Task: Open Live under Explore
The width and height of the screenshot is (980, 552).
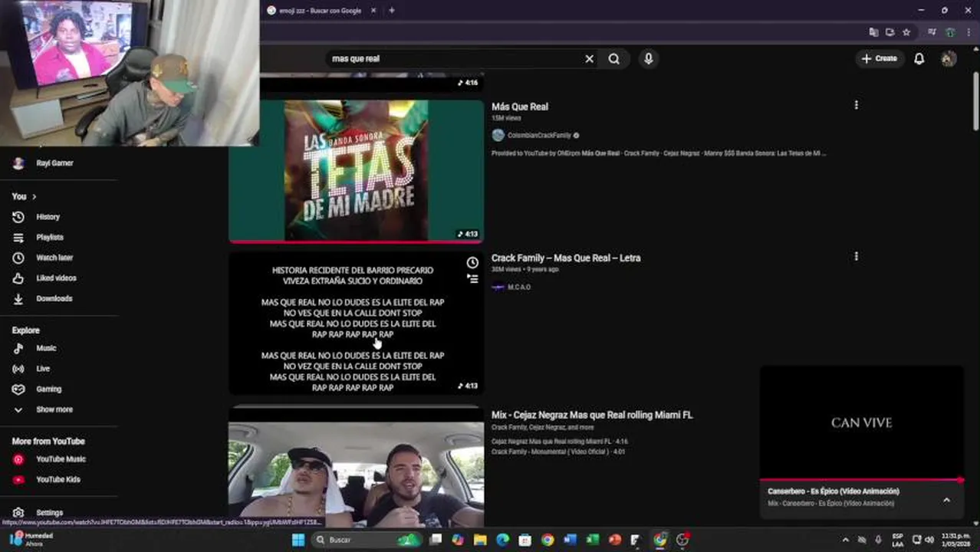Action: coord(43,369)
